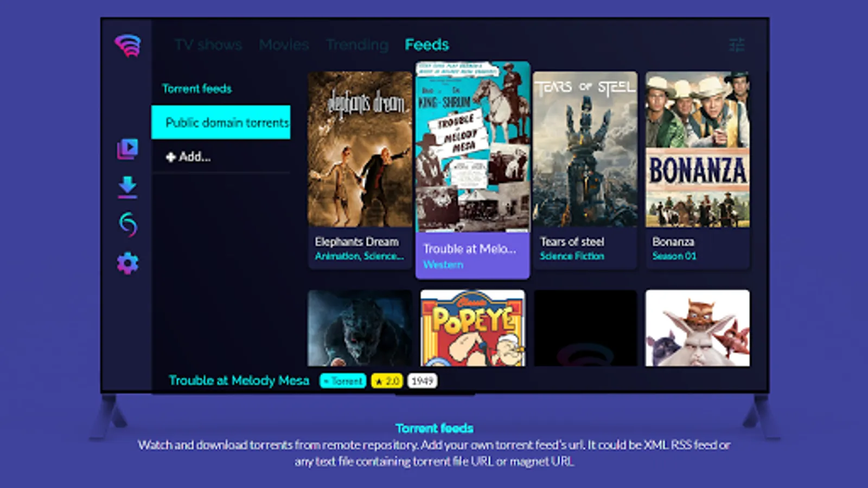Open the Big Buck Bunny style poster
The height and width of the screenshot is (488, 868).
[698, 328]
